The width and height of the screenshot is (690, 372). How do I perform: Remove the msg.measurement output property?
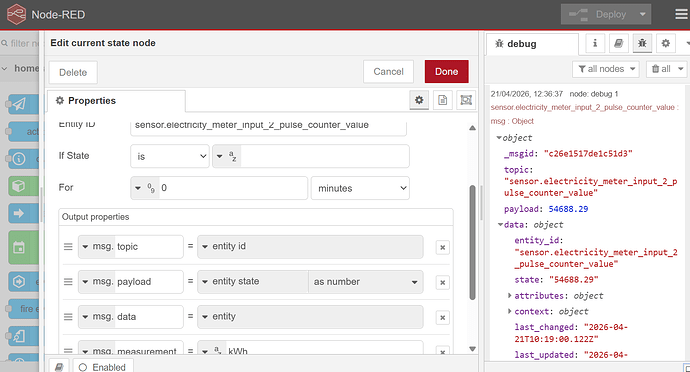(x=443, y=351)
